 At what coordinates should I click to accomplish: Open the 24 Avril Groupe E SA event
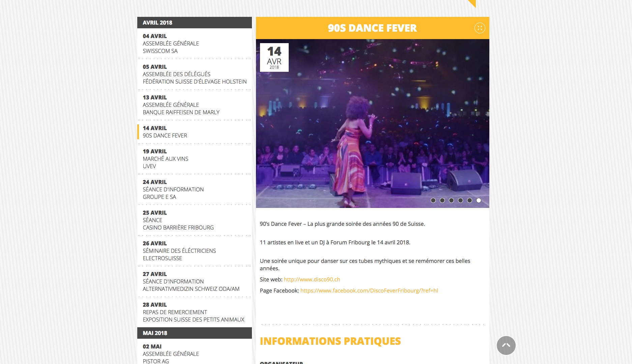(x=195, y=189)
